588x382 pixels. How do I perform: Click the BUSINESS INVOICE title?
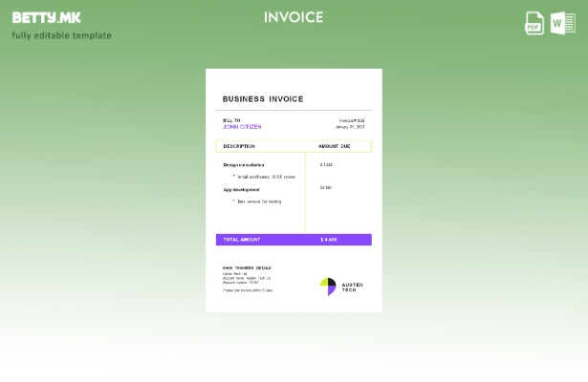[263, 99]
